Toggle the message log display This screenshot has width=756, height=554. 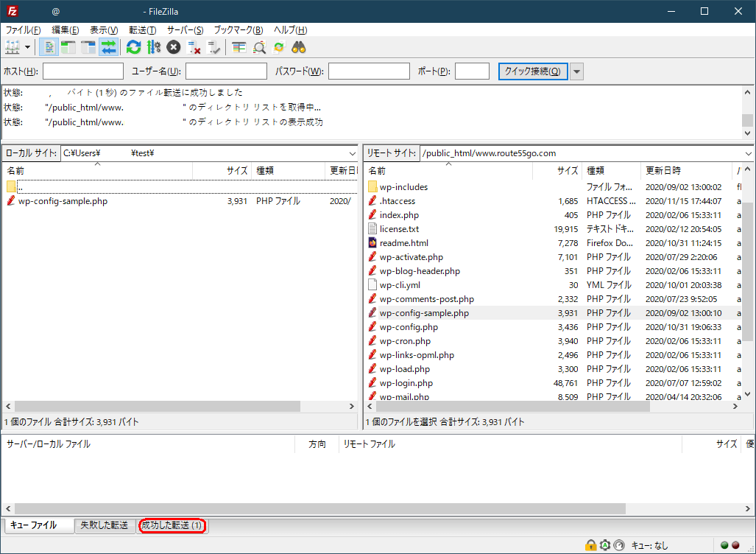(x=49, y=47)
